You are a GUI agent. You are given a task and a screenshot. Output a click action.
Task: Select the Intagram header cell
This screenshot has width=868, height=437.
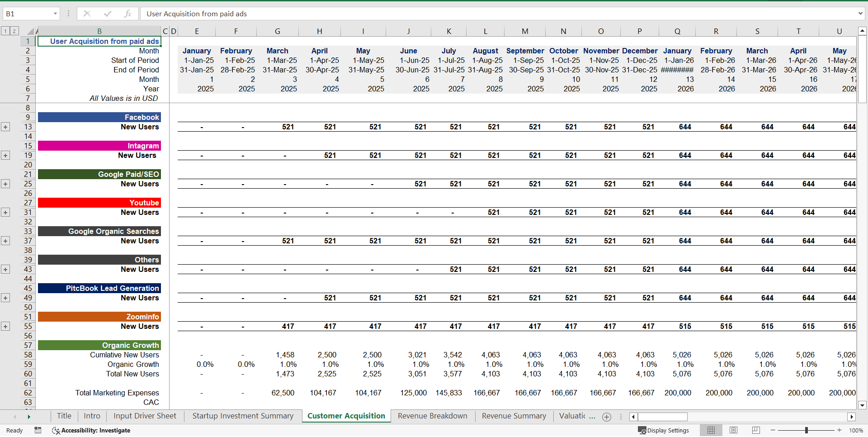click(99, 146)
